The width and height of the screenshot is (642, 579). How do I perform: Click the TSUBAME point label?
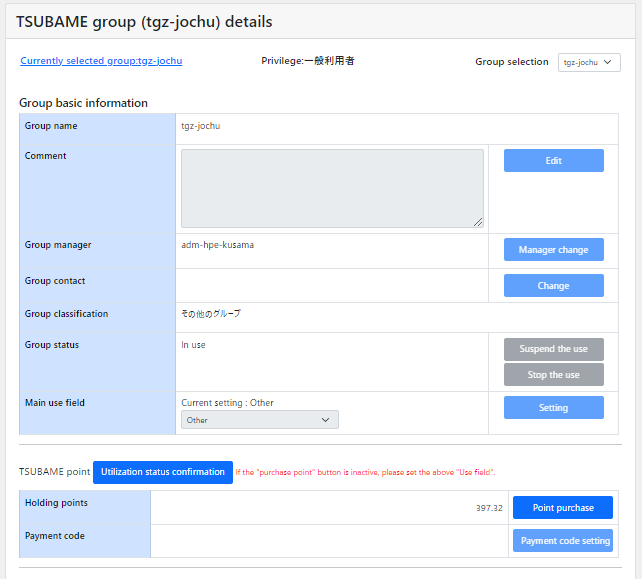coord(54,472)
